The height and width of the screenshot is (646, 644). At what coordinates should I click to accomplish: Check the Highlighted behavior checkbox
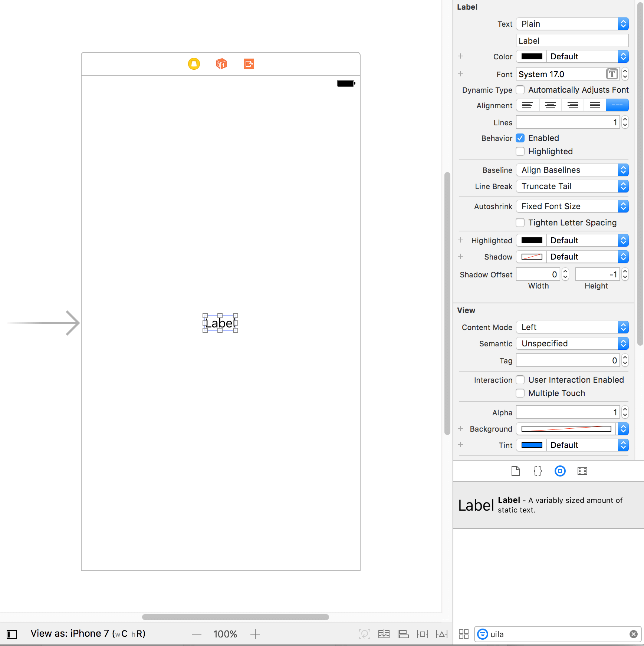click(x=520, y=151)
